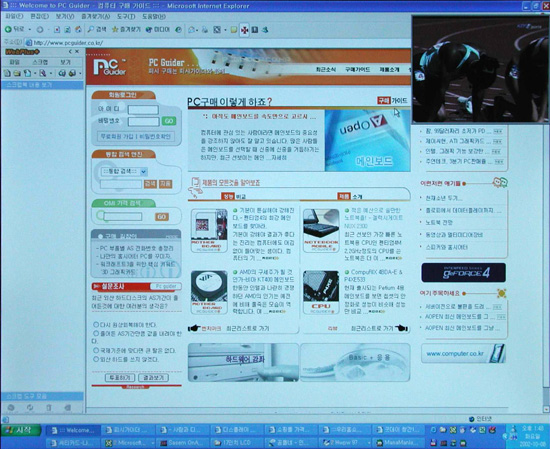The width and height of the screenshot is (550, 449).
Task: Open the Favorites (즐겨찾기) star button
Action: (x=126, y=30)
